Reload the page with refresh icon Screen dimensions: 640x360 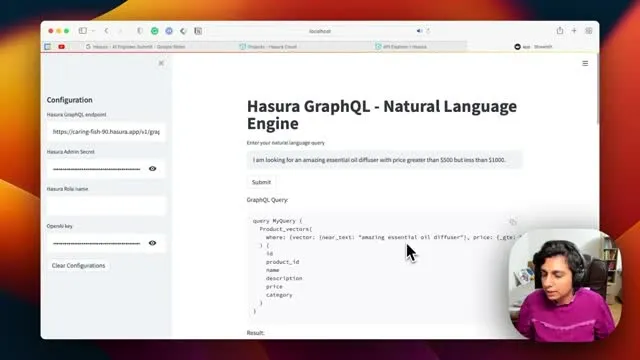click(428, 31)
